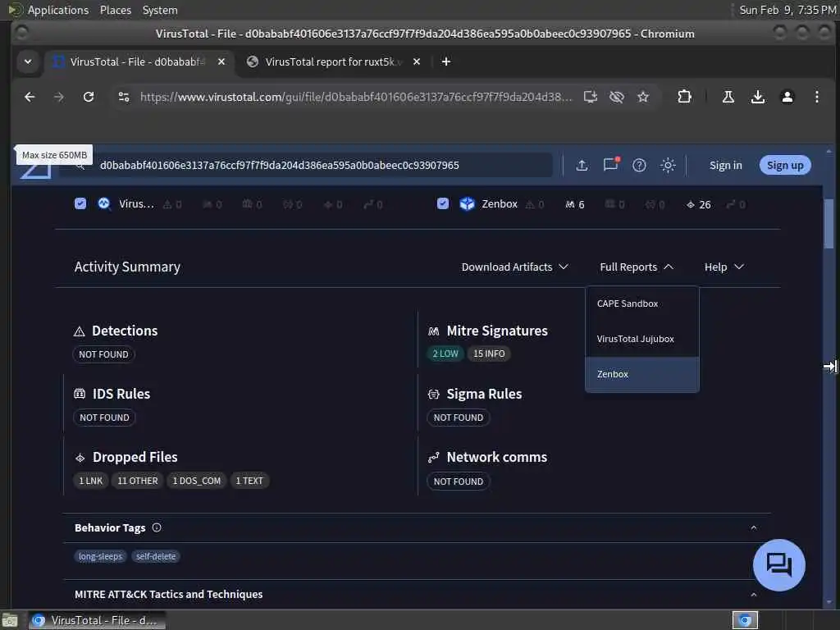Open the Help dropdown

click(x=724, y=267)
